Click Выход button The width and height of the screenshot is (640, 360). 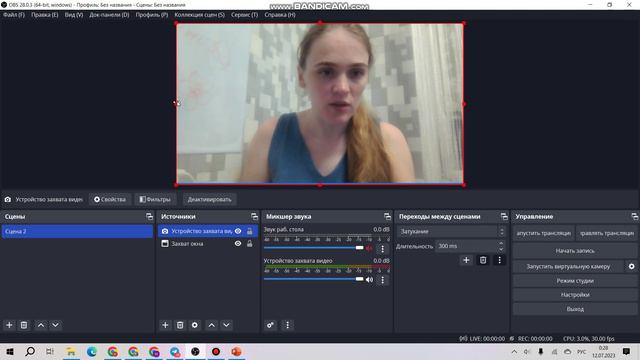[575, 309]
